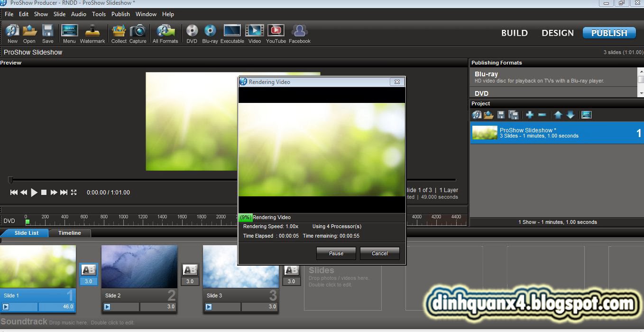Pause the video rendering

point(336,253)
